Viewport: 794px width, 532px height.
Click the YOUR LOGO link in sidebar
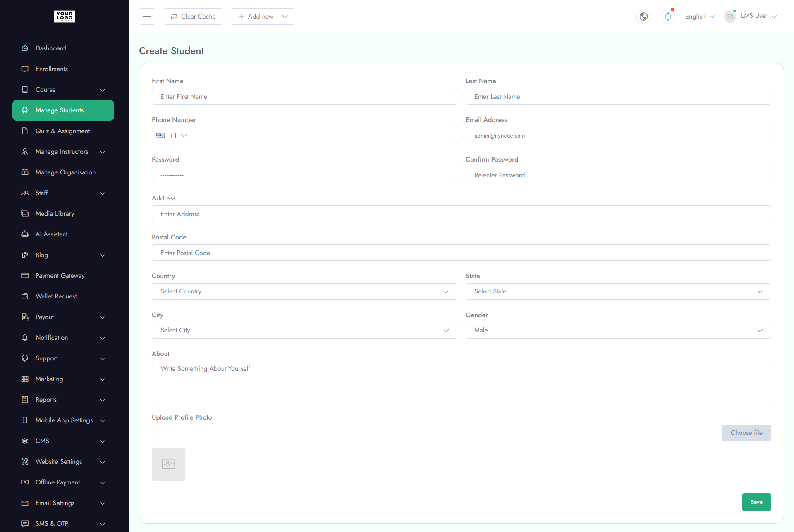point(65,16)
